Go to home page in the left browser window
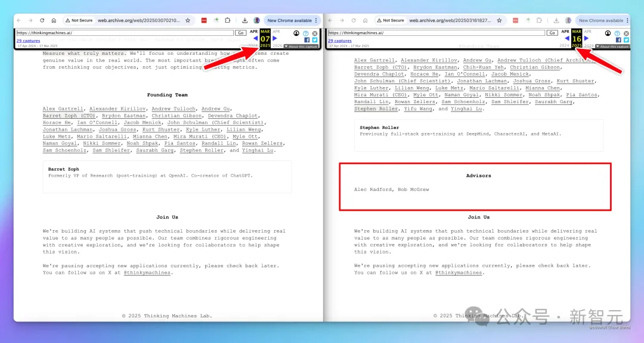 [x=54, y=20]
